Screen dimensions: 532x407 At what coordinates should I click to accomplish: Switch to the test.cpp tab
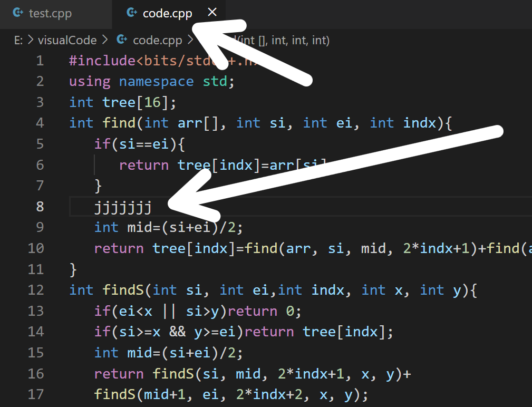pyautogui.click(x=50, y=14)
